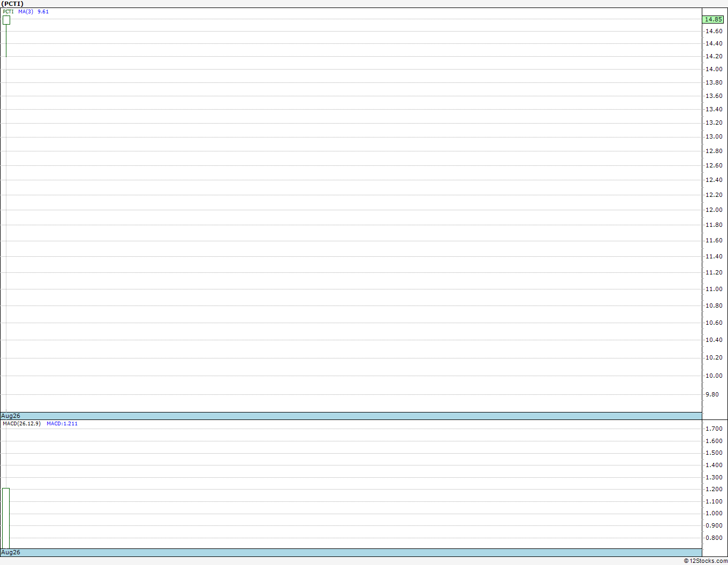Click the Aug26 date in MACD timeline
Screen dimensions: 728x565
click(11, 552)
